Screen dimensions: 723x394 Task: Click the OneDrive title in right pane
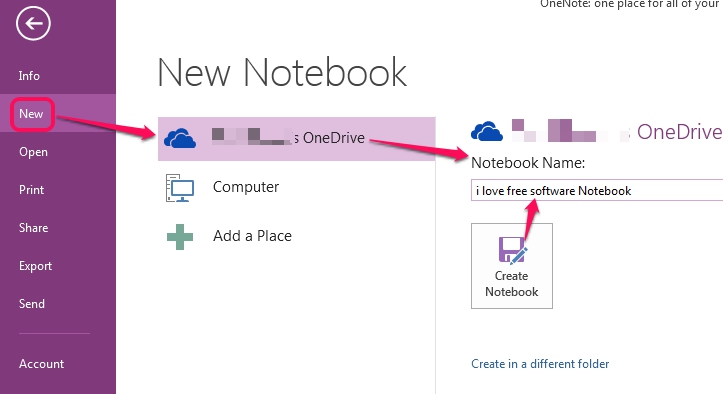point(680,132)
